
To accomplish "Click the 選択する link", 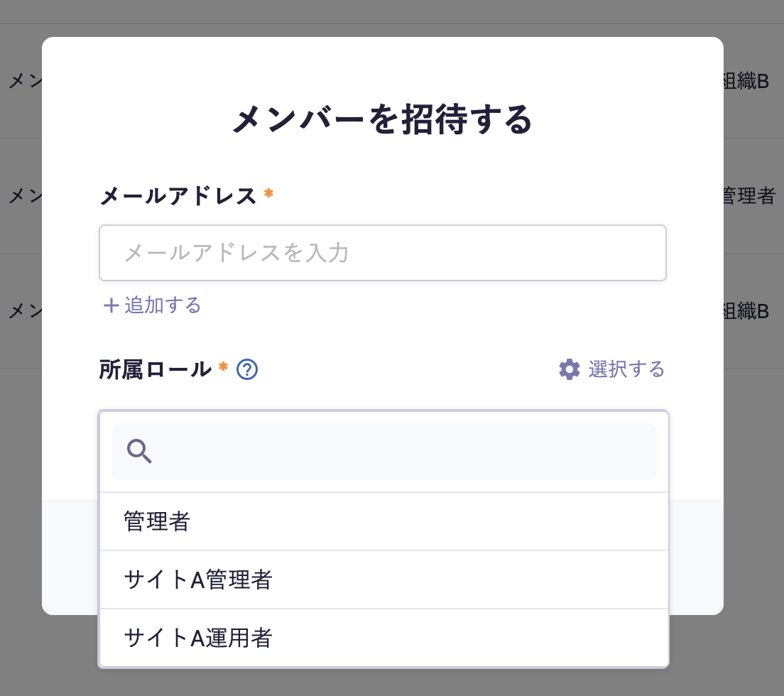I will click(628, 369).
